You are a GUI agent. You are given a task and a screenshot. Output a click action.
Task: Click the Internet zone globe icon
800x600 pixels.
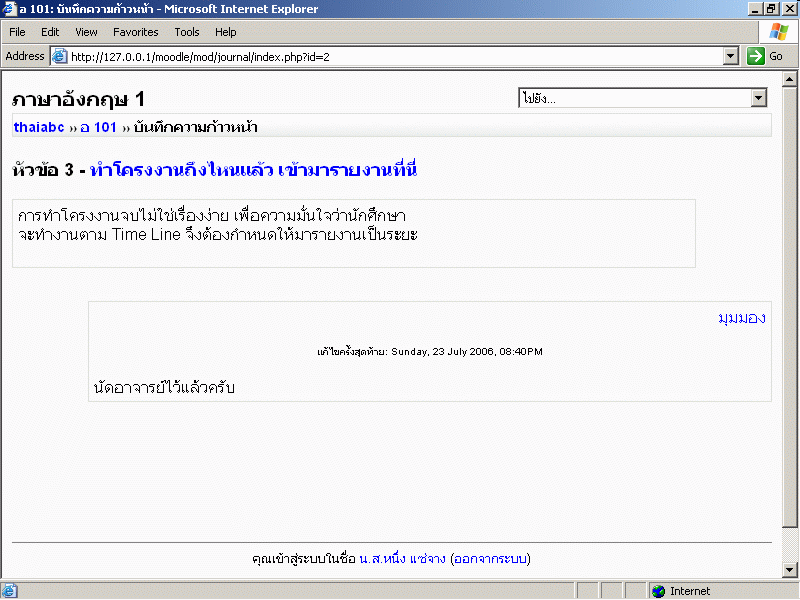pyautogui.click(x=658, y=591)
